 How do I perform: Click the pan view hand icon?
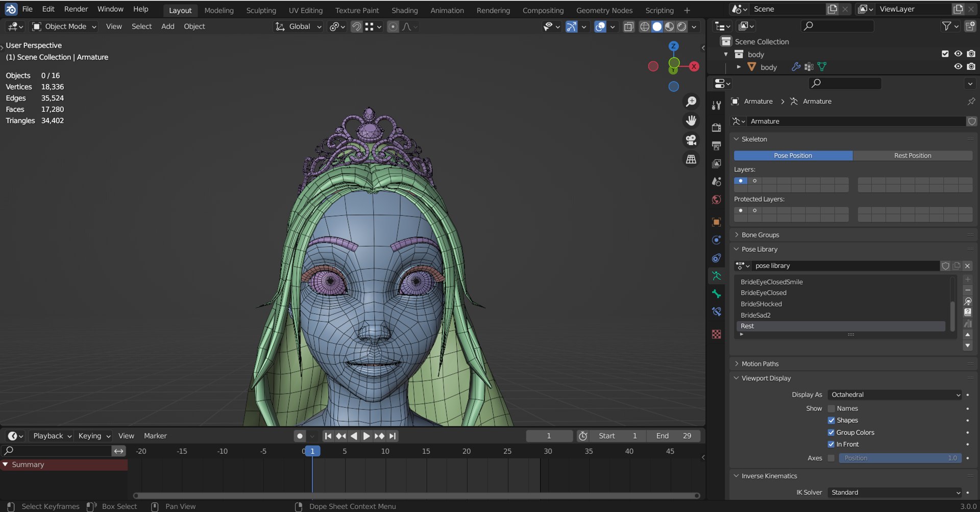pos(691,120)
